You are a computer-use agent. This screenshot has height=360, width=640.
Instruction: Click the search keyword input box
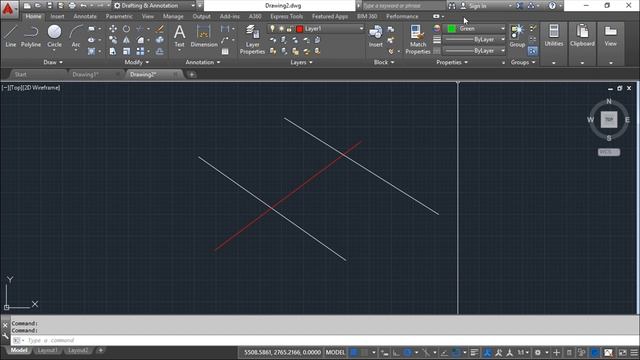pos(404,6)
